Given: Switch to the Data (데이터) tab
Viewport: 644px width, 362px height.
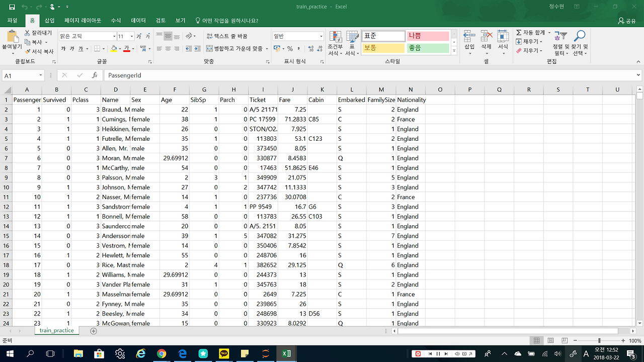Looking at the screenshot, I should click(138, 21).
